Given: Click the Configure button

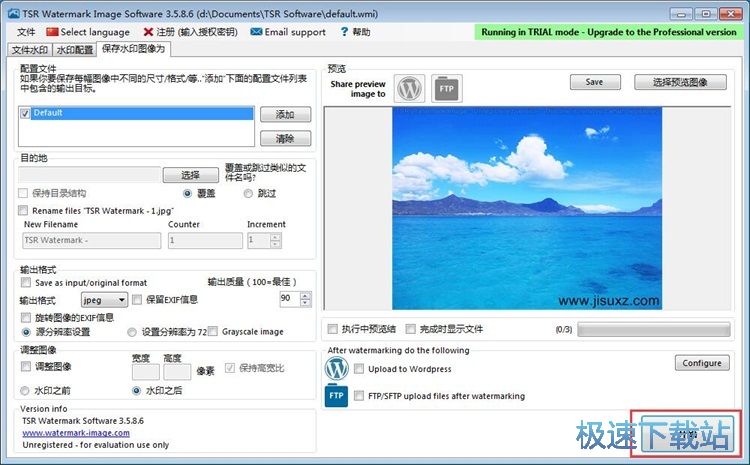Looking at the screenshot, I should (x=702, y=363).
